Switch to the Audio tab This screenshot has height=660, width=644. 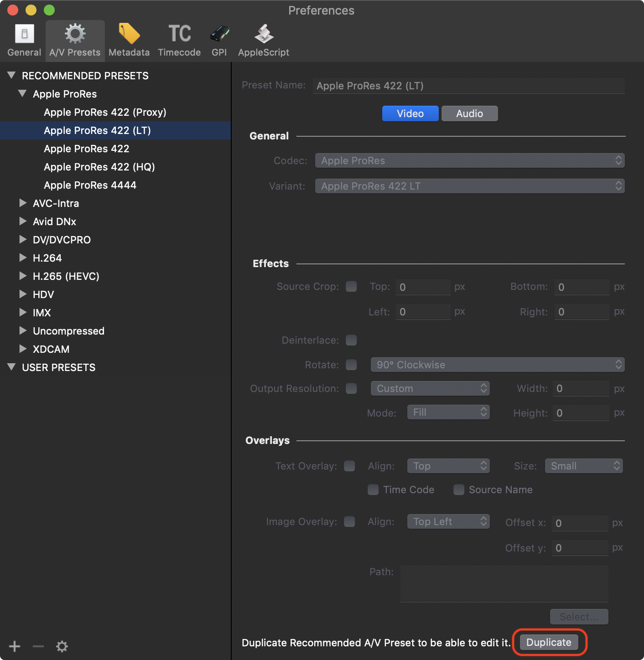click(470, 113)
